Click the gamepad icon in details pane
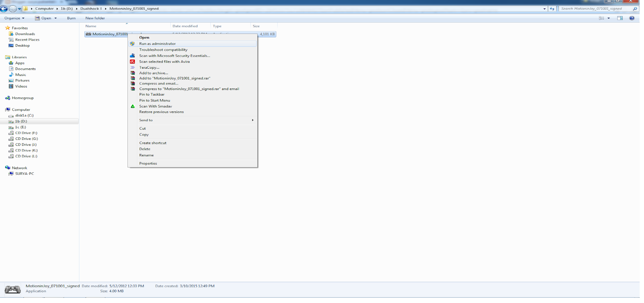The height and width of the screenshot is (303, 644). point(12,289)
